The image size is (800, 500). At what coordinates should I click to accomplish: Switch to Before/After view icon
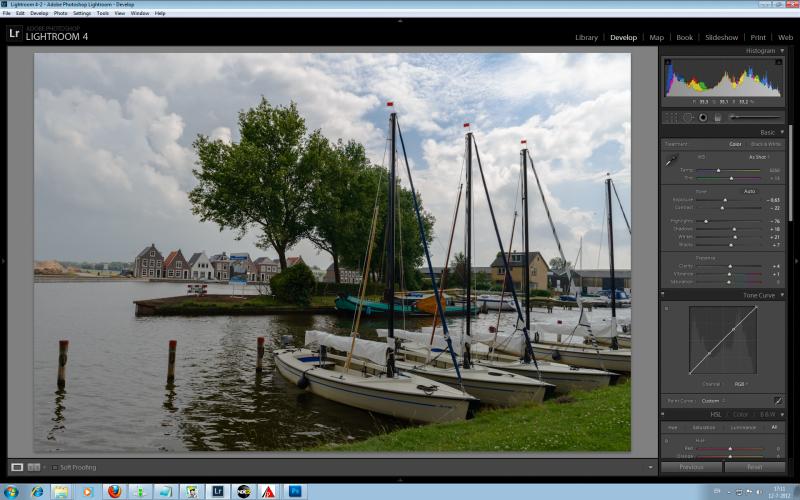(x=33, y=467)
